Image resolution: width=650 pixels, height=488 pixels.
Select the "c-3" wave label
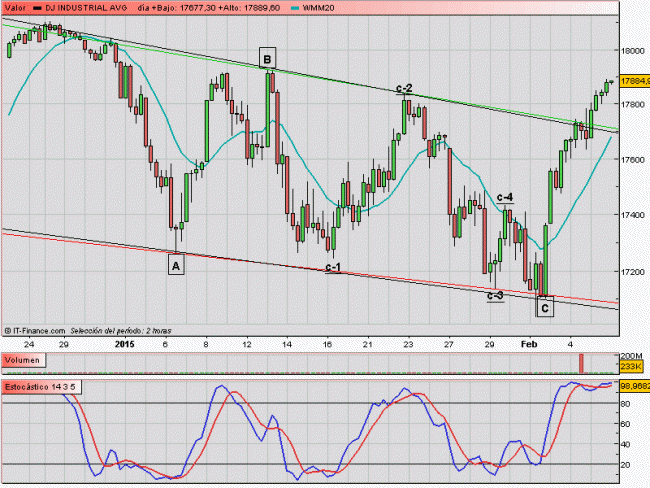[495, 296]
